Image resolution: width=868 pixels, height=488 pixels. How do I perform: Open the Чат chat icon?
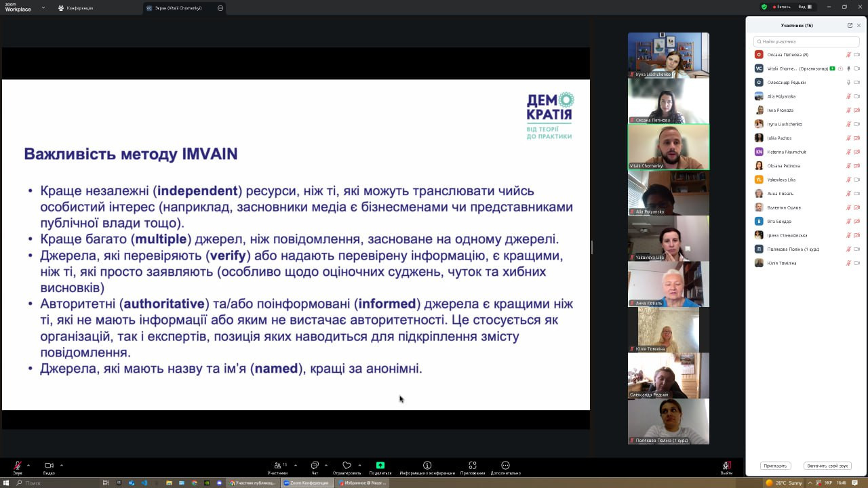(315, 466)
